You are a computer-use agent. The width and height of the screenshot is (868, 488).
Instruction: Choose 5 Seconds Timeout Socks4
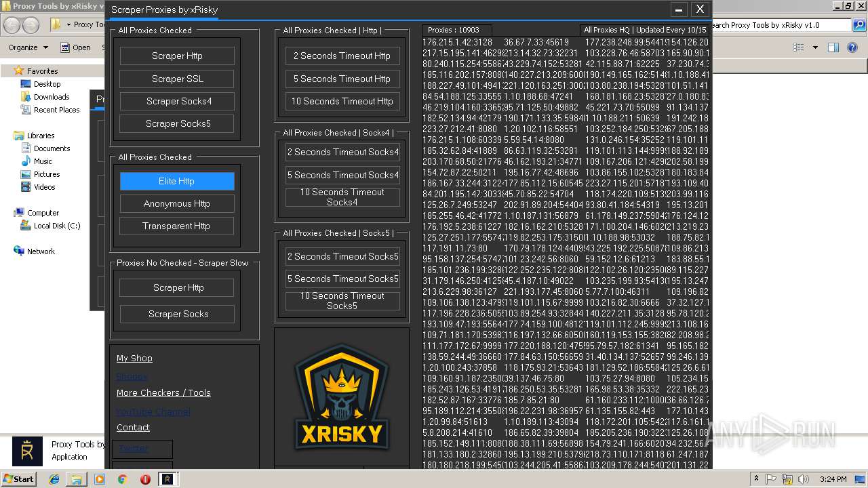point(342,175)
